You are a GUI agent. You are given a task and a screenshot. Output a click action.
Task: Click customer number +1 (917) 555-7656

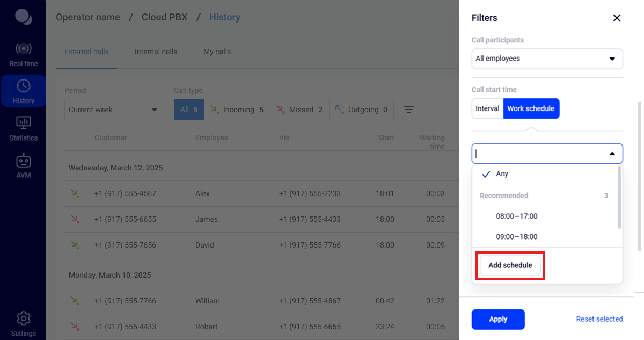[125, 245]
